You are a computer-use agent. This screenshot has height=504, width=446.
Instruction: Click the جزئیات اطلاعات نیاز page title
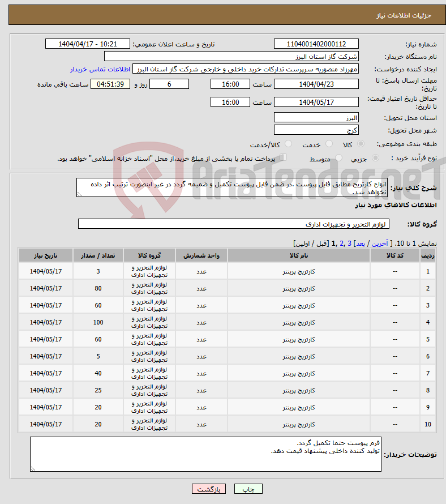tap(404, 15)
